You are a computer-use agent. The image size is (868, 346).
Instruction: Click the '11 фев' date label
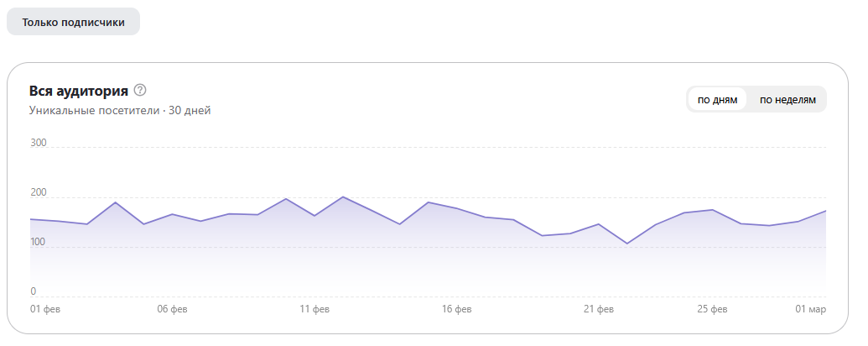coord(314,309)
